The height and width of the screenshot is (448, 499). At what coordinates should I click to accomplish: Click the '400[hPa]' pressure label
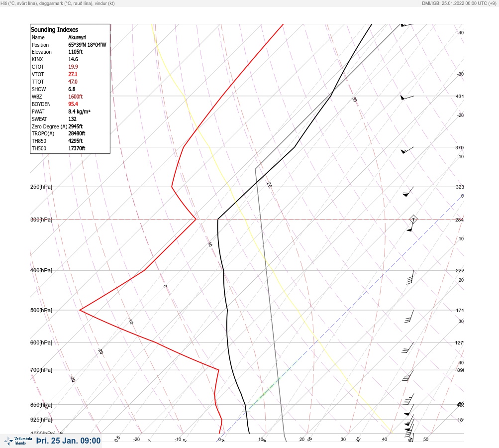[41, 270]
